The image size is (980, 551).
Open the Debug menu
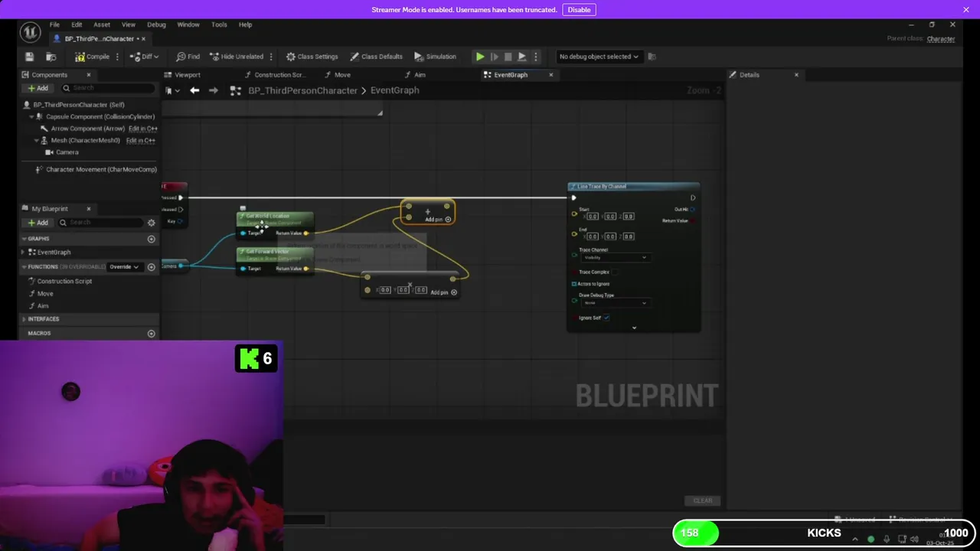tap(156, 24)
